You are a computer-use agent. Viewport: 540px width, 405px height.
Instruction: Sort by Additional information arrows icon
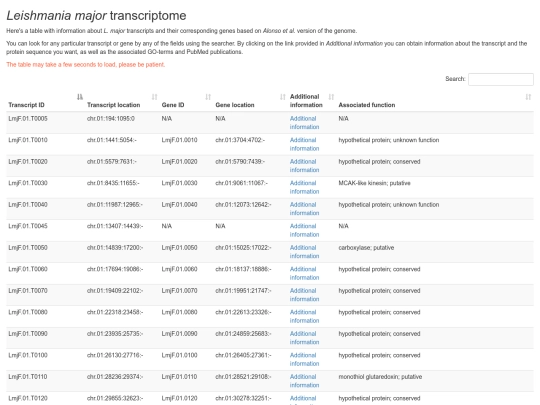pos(331,97)
